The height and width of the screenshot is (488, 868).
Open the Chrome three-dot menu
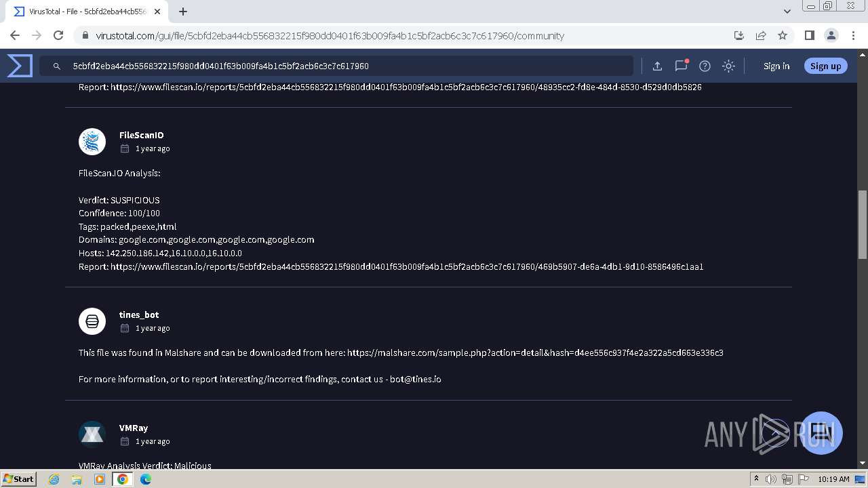click(x=852, y=35)
